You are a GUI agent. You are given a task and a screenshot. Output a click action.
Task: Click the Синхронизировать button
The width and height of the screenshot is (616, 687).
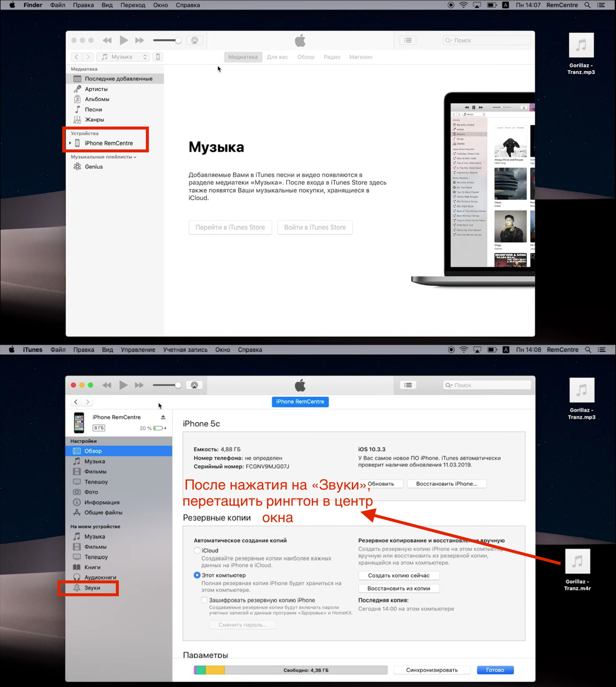pyautogui.click(x=432, y=670)
